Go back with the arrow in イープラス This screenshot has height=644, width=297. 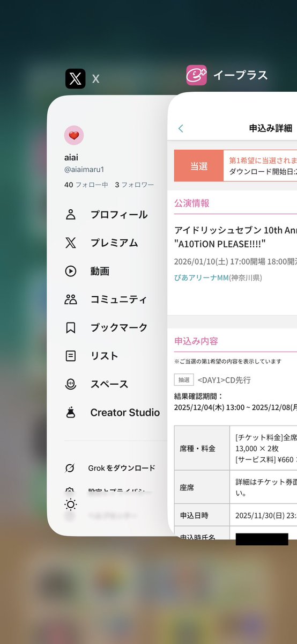[181, 128]
